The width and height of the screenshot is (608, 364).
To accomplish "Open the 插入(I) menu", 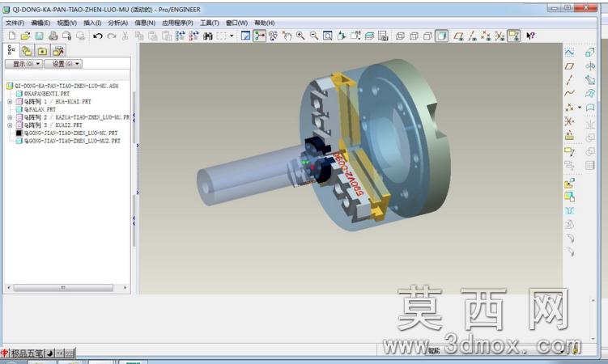I will point(92,23).
